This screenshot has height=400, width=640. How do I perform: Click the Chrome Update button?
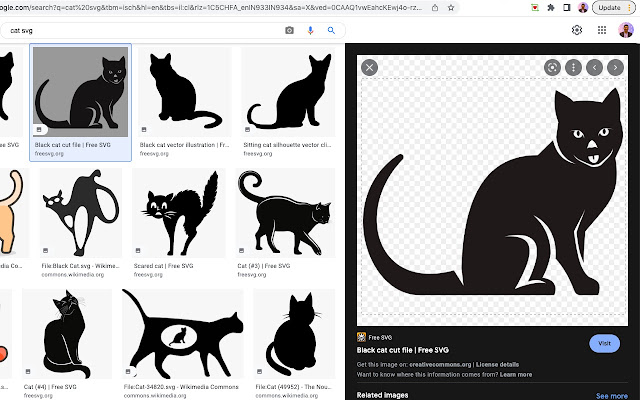click(609, 8)
